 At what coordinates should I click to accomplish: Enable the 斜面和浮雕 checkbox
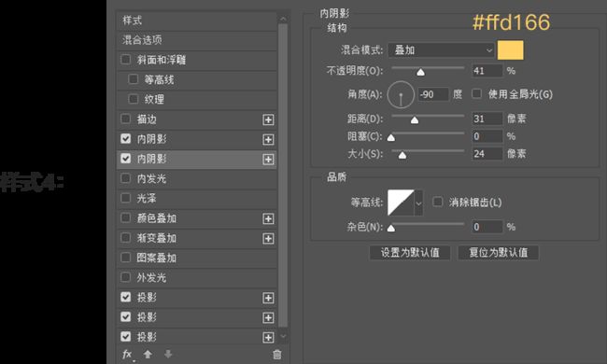point(125,60)
